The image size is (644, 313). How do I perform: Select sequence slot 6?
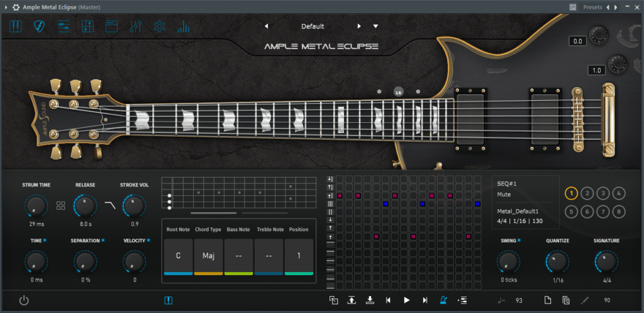(587, 212)
